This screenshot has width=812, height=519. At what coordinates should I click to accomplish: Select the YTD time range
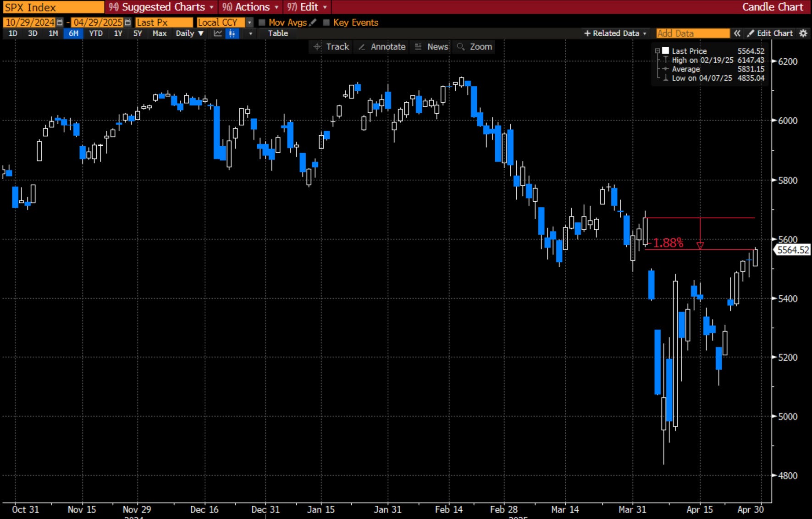coord(96,33)
